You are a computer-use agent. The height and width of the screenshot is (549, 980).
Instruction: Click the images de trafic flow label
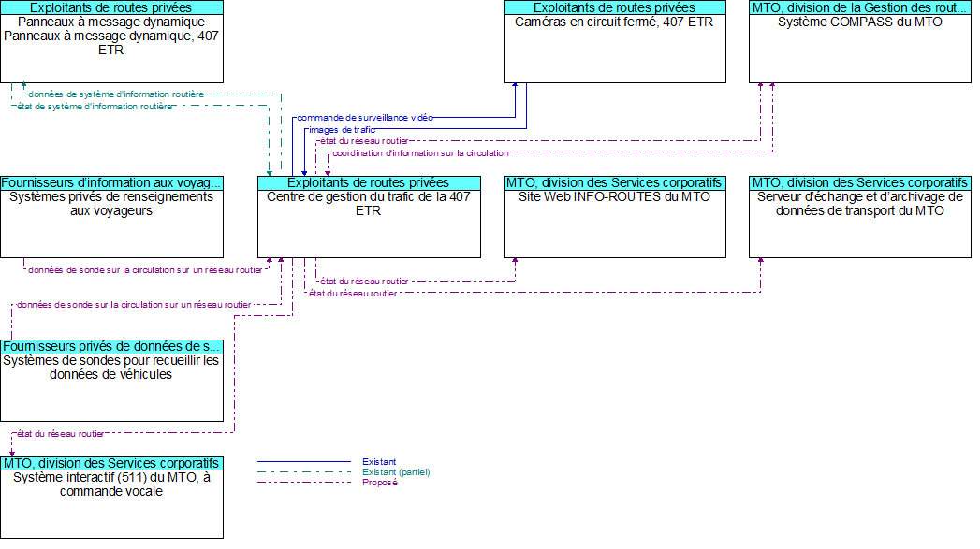click(x=342, y=129)
